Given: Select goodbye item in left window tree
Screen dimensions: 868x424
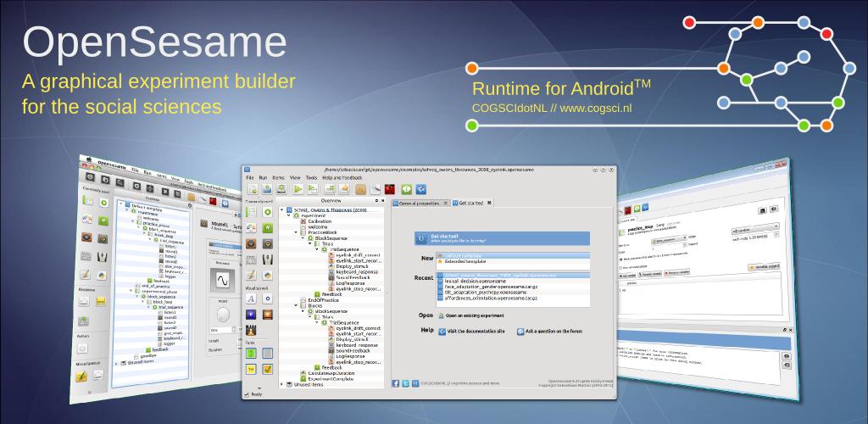Looking at the screenshot, I should [x=148, y=356].
